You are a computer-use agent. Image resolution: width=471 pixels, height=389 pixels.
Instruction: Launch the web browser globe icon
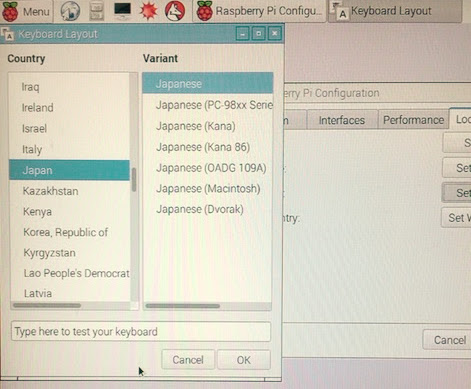click(x=70, y=11)
